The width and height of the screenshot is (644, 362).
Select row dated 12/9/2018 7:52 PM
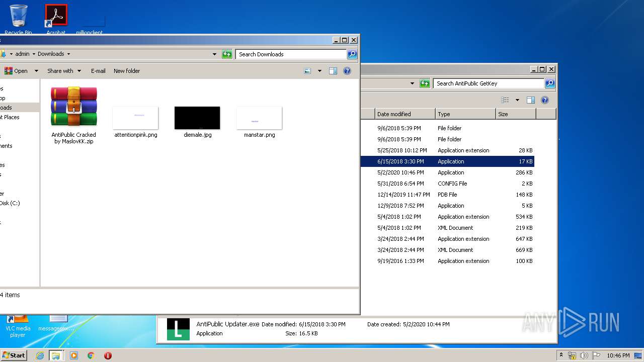coord(447,206)
